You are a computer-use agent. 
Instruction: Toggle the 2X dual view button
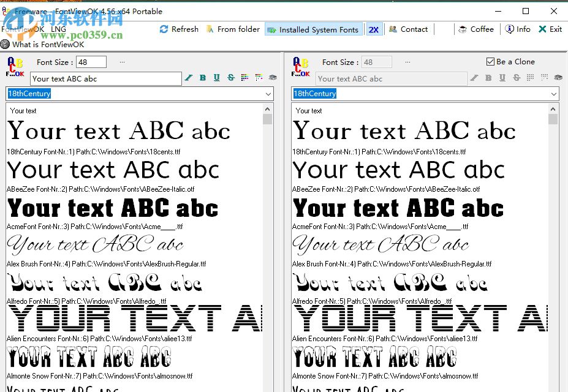click(x=373, y=29)
